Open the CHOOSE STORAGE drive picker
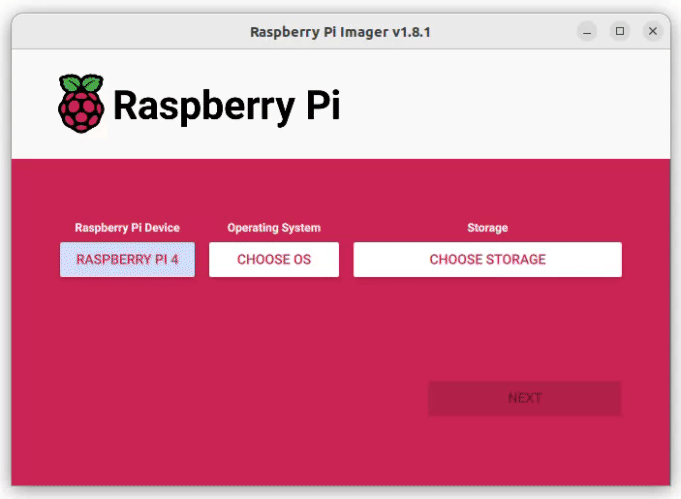This screenshot has height=499, width=681. (x=487, y=259)
